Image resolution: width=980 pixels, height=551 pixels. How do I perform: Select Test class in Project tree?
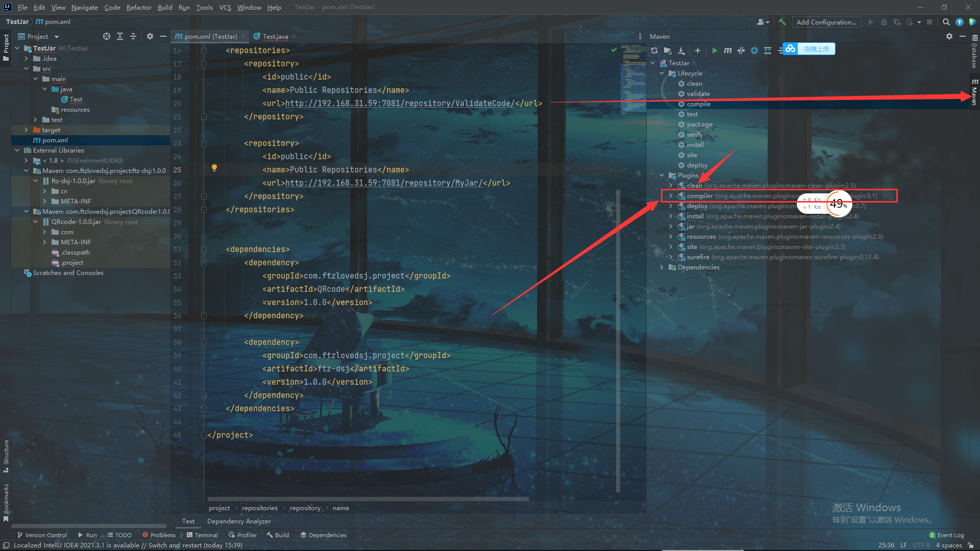76,99
